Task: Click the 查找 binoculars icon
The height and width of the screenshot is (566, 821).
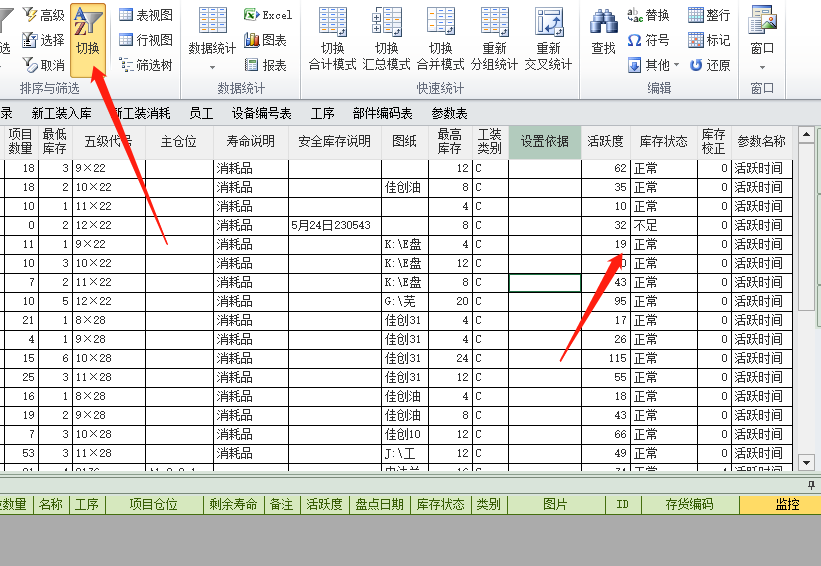Action: [x=603, y=32]
